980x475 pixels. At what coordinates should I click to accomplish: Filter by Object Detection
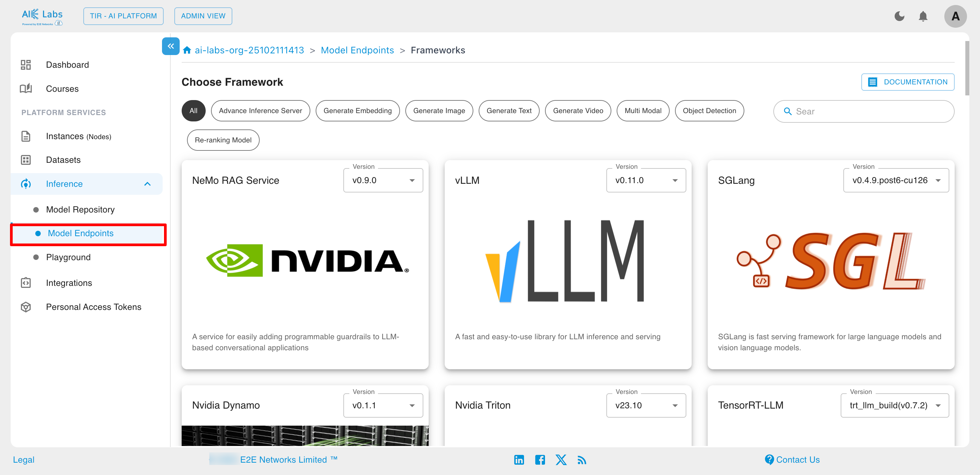point(709,111)
